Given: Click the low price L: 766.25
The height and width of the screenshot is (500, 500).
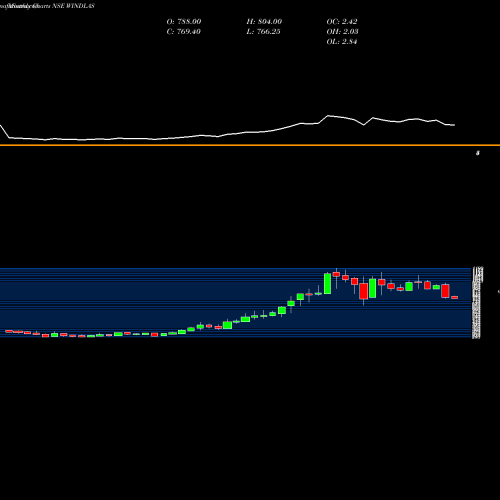Looking at the screenshot, I should point(263,32).
